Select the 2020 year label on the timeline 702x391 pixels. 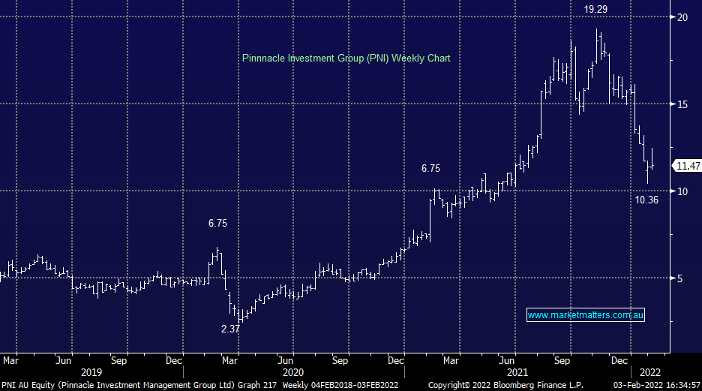pos(293,372)
